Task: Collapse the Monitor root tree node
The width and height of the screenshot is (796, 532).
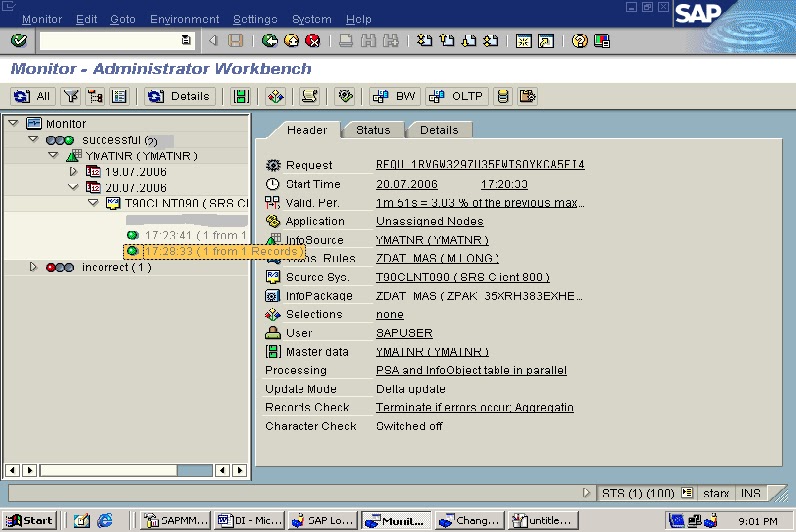Action: pyautogui.click(x=14, y=123)
